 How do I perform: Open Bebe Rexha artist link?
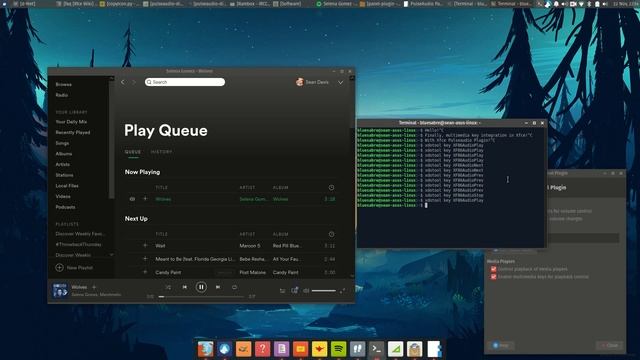click(253, 259)
